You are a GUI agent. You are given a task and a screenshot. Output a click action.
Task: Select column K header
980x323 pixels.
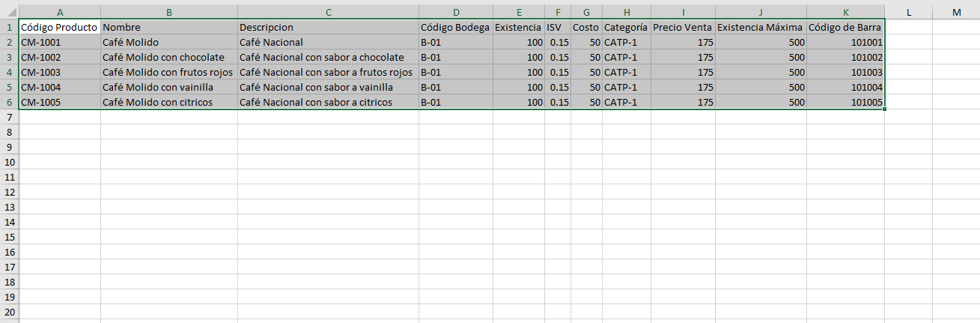(x=845, y=13)
